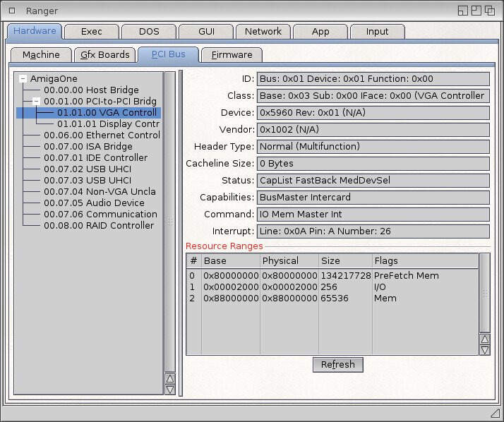Click tree list scroll down arrow
504x422 pixels.
pos(169,390)
